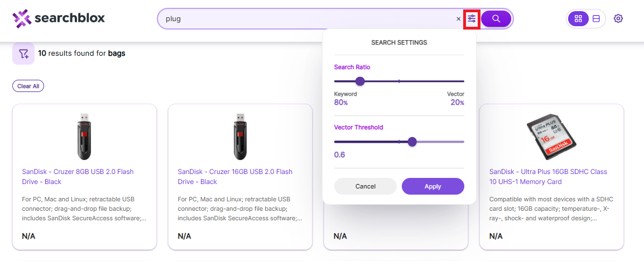Click the Cruzer 8GB flash drive image
The height and width of the screenshot is (261, 644).
84,137
